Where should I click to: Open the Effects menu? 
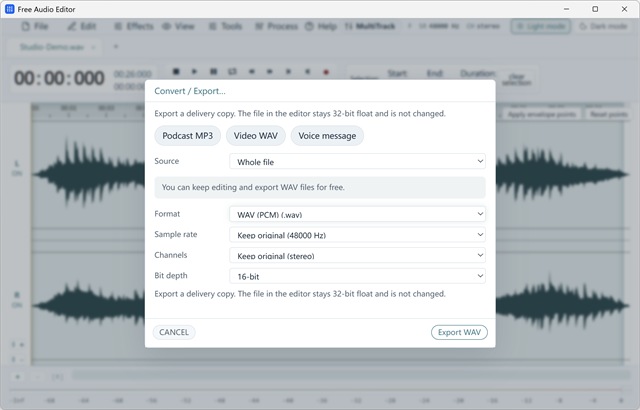click(134, 27)
